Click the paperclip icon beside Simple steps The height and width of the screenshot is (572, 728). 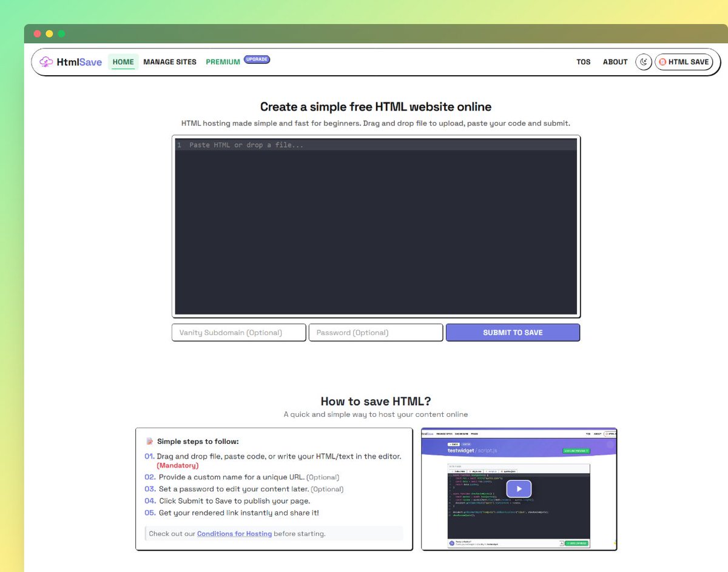(149, 440)
